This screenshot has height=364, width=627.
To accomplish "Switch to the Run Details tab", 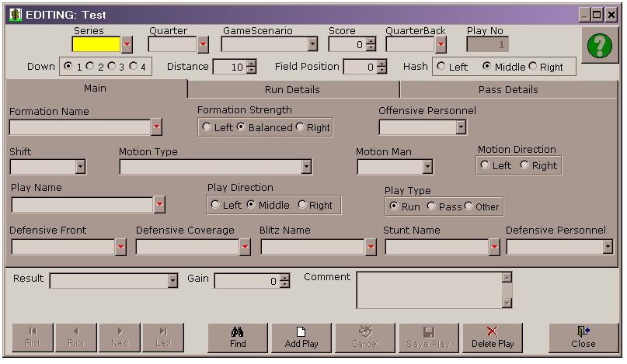I will (x=292, y=90).
